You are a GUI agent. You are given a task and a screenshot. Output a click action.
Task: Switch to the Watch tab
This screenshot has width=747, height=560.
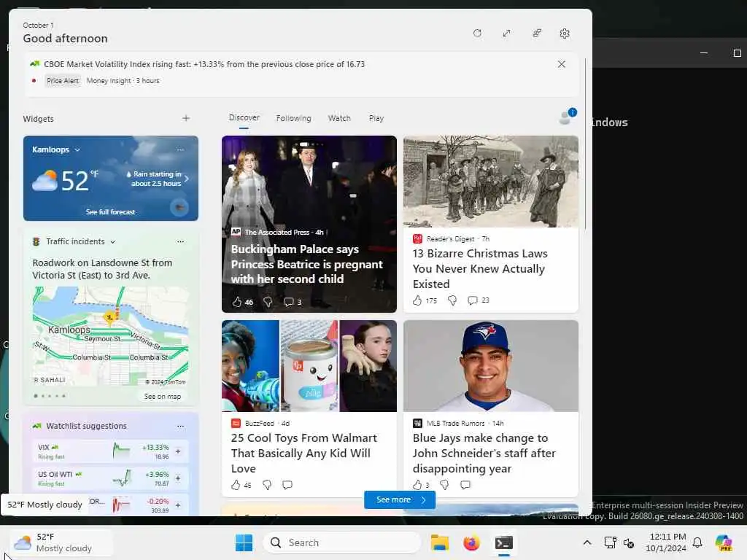[x=339, y=118]
